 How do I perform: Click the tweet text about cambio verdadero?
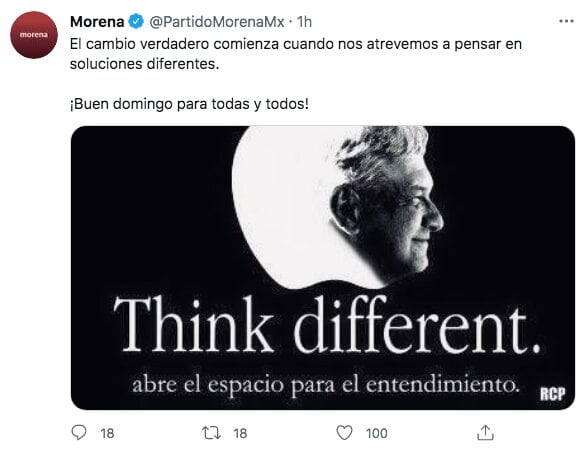(x=296, y=54)
